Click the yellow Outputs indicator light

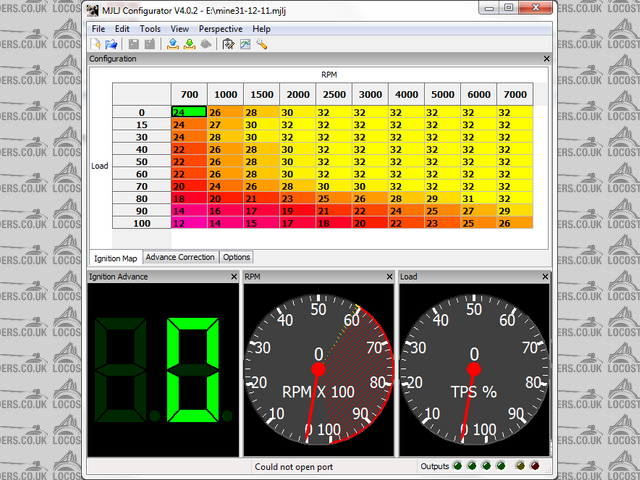[x=519, y=466]
